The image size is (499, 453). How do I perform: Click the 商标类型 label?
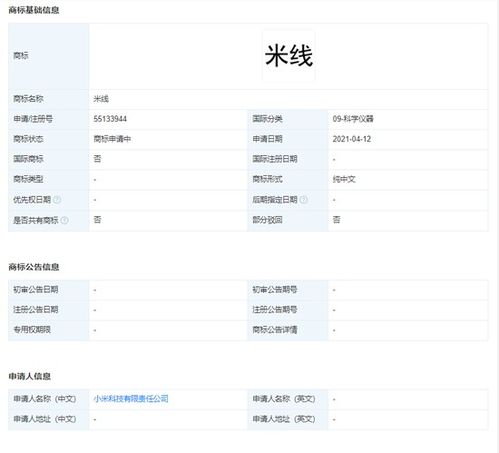pos(28,179)
